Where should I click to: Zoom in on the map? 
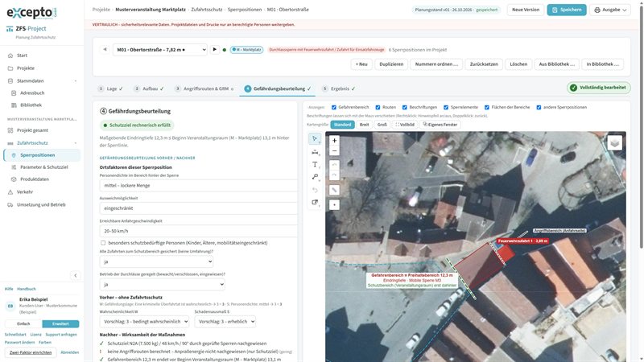pos(334,140)
